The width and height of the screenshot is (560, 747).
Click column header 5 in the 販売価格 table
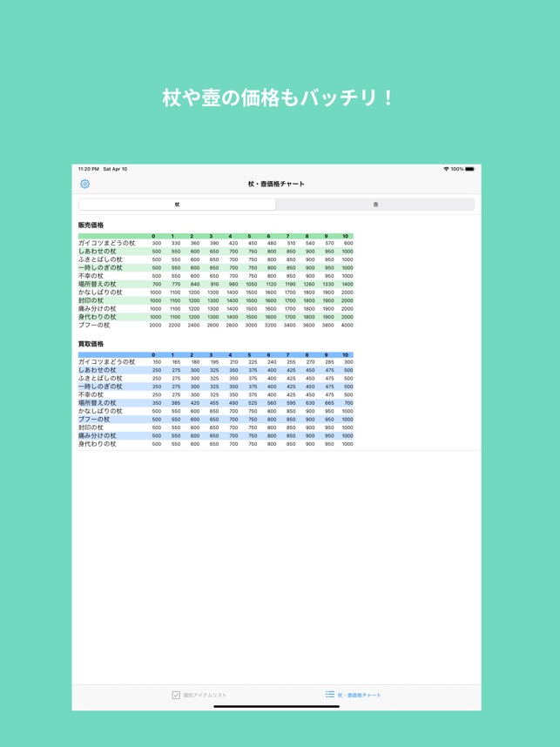[249, 236]
